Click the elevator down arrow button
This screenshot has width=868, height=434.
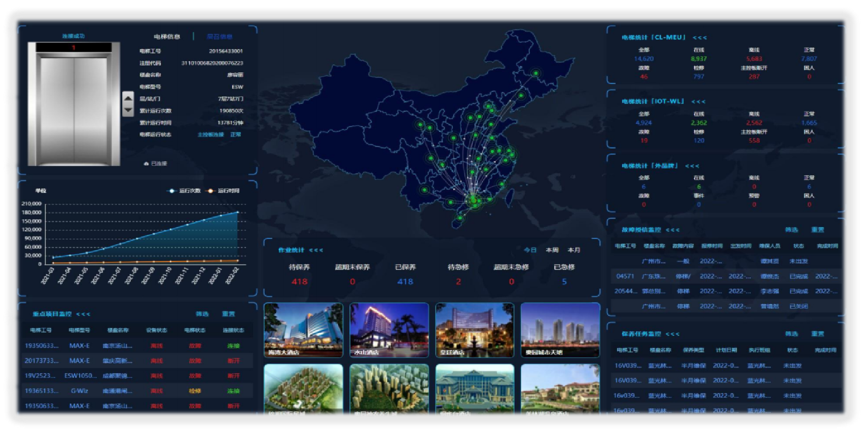tap(128, 110)
